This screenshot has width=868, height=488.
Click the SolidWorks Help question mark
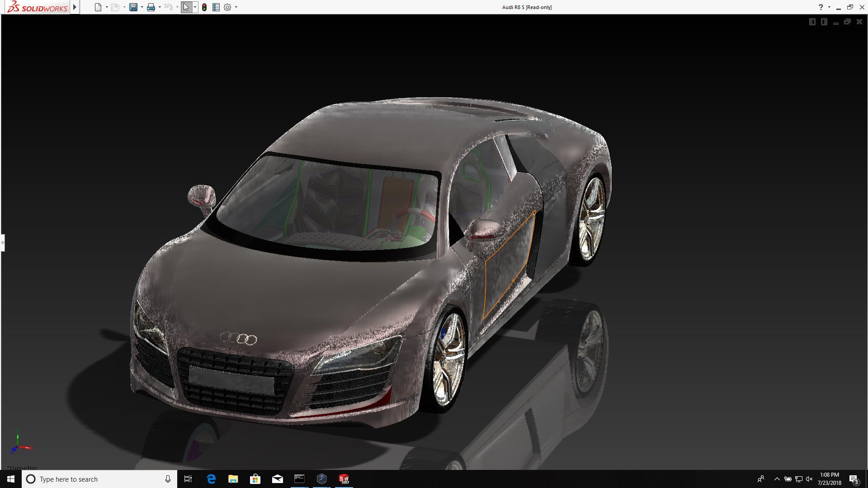pos(821,7)
